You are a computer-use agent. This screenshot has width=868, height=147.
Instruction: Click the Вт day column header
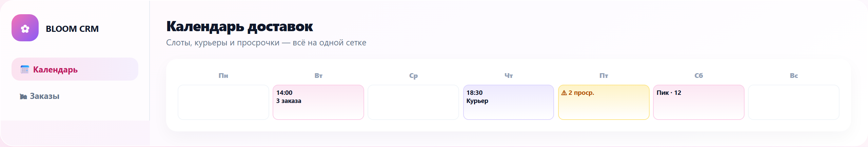[x=318, y=76]
